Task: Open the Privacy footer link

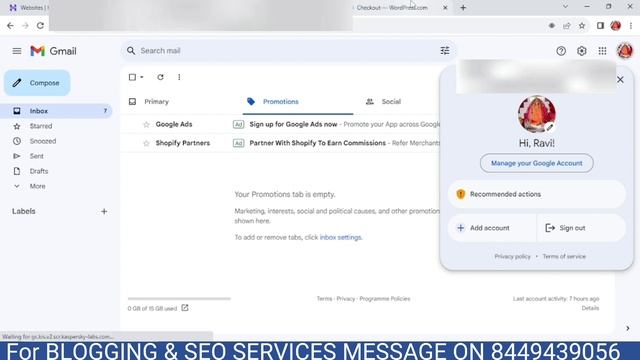Action: tap(346, 299)
